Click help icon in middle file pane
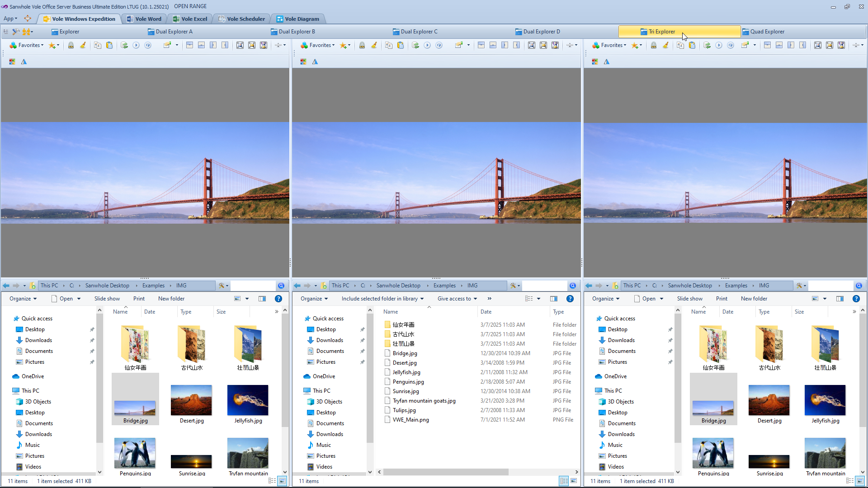The width and height of the screenshot is (868, 488). click(570, 299)
